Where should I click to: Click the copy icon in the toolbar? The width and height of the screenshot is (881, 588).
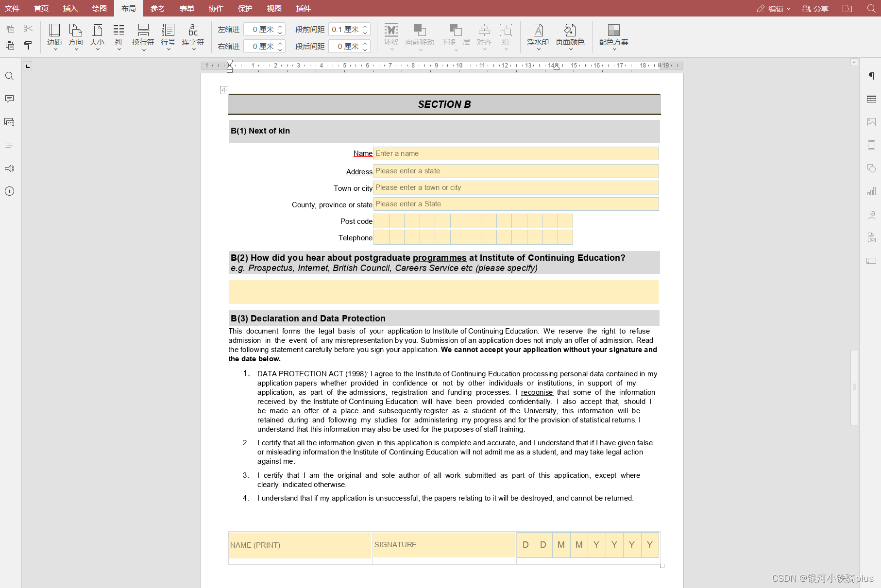(x=10, y=29)
